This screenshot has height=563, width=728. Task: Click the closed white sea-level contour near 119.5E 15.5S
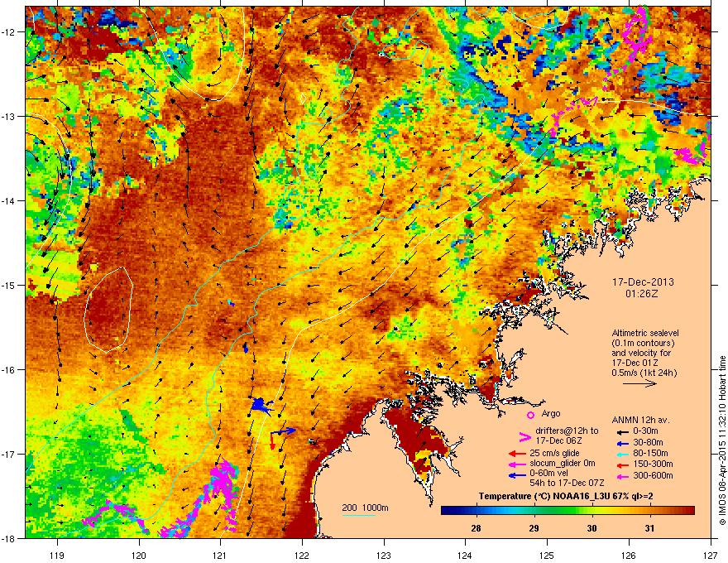click(x=108, y=310)
